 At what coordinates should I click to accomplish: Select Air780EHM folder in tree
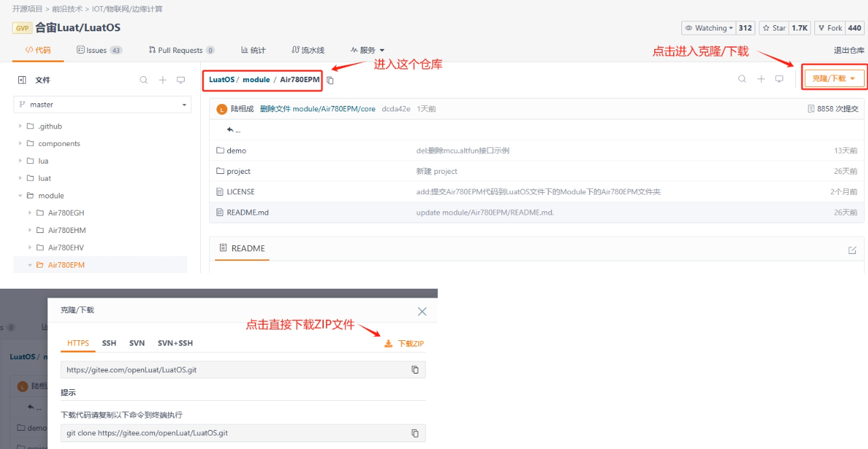67,230
